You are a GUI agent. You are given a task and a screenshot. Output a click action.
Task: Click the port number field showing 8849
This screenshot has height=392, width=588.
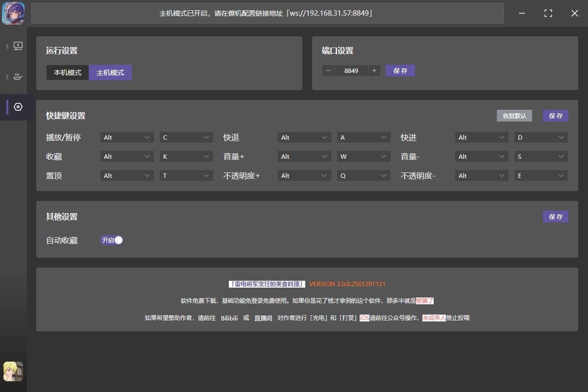351,71
